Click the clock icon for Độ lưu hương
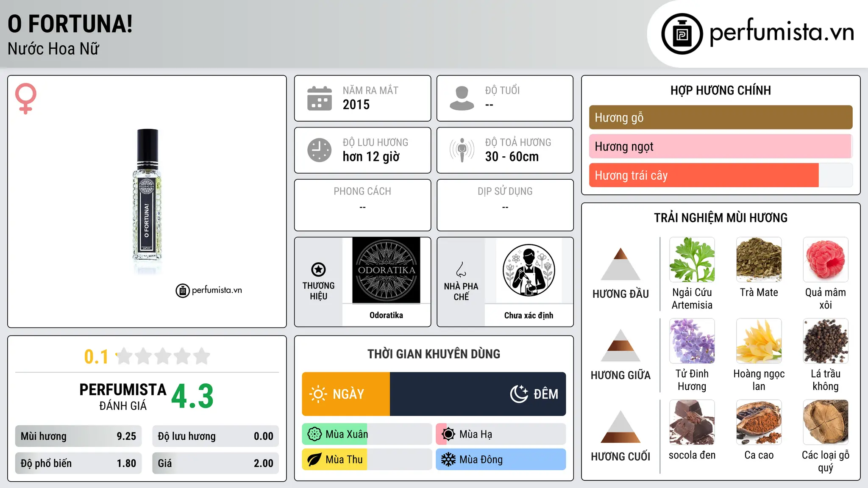The width and height of the screenshot is (868, 488). (320, 150)
